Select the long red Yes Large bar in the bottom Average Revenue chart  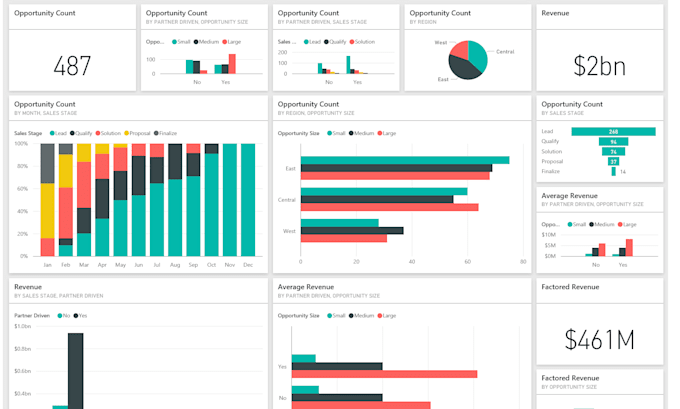click(385, 374)
